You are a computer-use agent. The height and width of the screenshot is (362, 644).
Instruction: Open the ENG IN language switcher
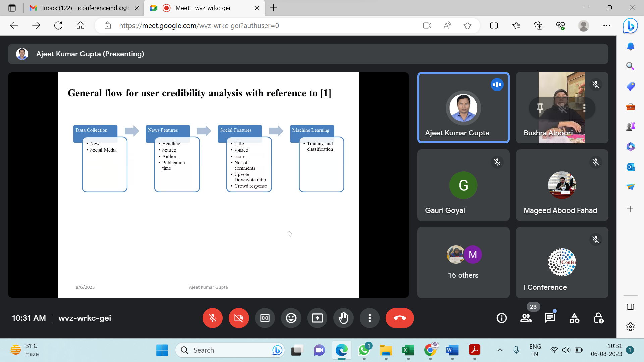535,350
